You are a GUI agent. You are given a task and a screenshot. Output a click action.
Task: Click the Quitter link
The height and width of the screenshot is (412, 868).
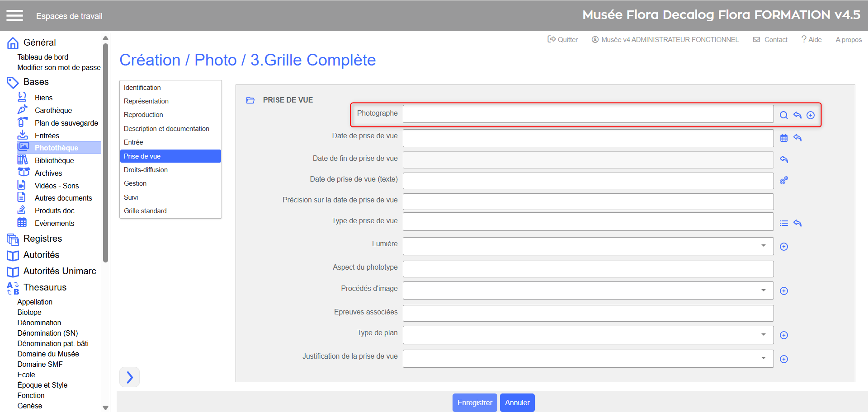coord(562,40)
